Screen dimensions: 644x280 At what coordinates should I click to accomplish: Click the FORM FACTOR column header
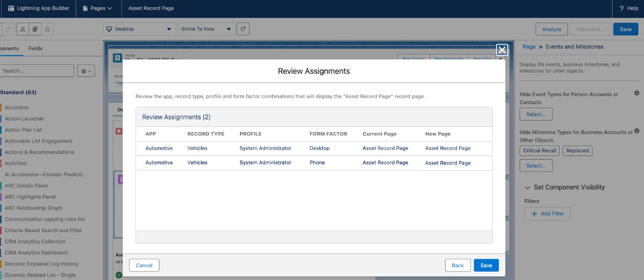pos(328,134)
